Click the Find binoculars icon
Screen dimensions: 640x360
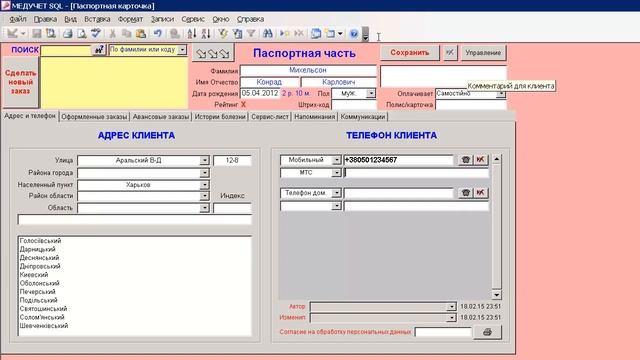pyautogui.click(x=268, y=33)
